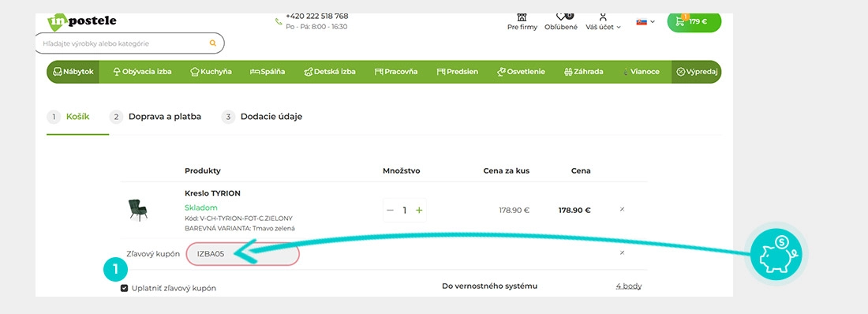This screenshot has height=314, width=868.
Task: Open the Vianoce category
Action: click(641, 72)
